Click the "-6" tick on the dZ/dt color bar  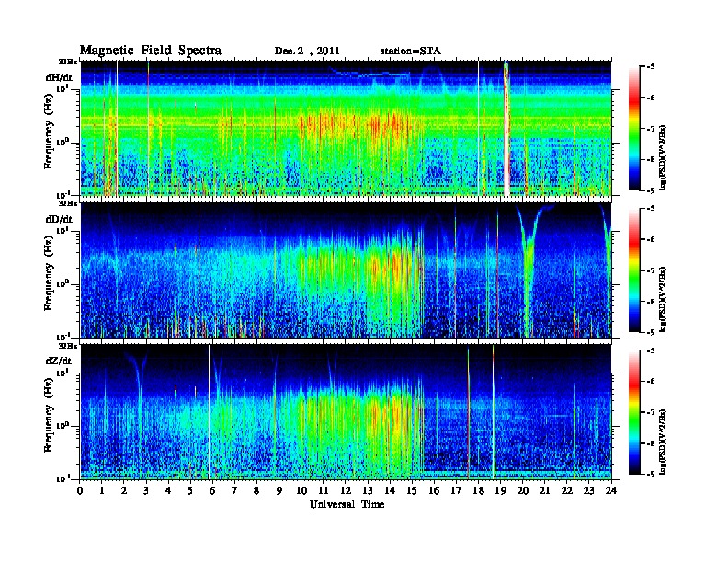click(x=650, y=381)
